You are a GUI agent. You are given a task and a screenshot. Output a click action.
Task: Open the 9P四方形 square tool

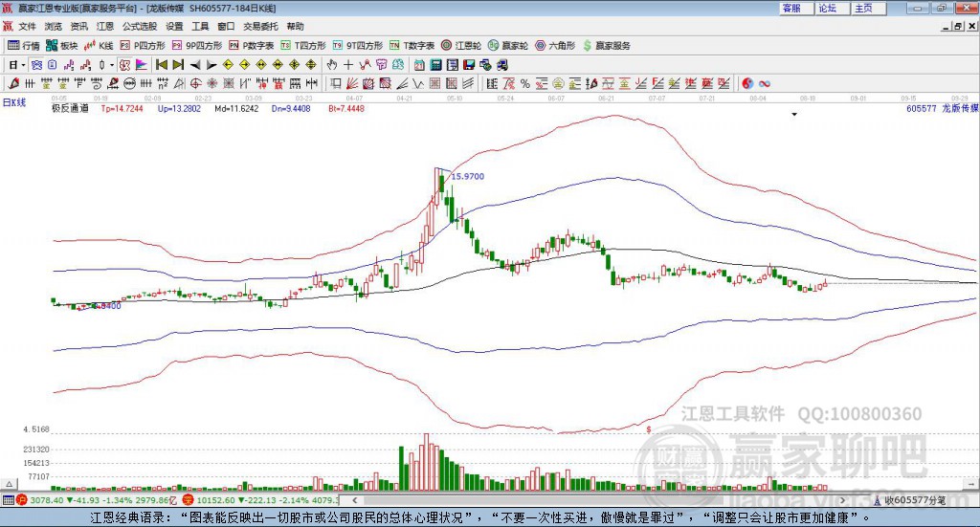pos(197,46)
